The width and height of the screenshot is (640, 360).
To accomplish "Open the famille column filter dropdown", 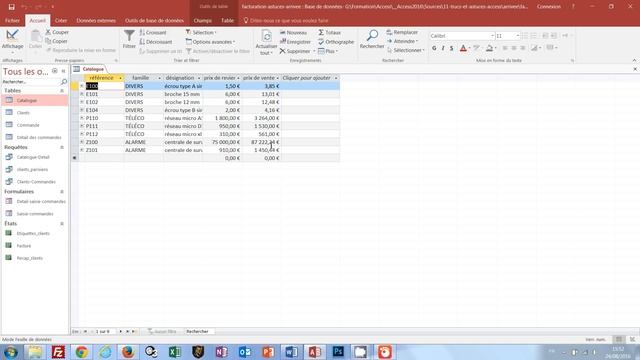I will [x=159, y=78].
